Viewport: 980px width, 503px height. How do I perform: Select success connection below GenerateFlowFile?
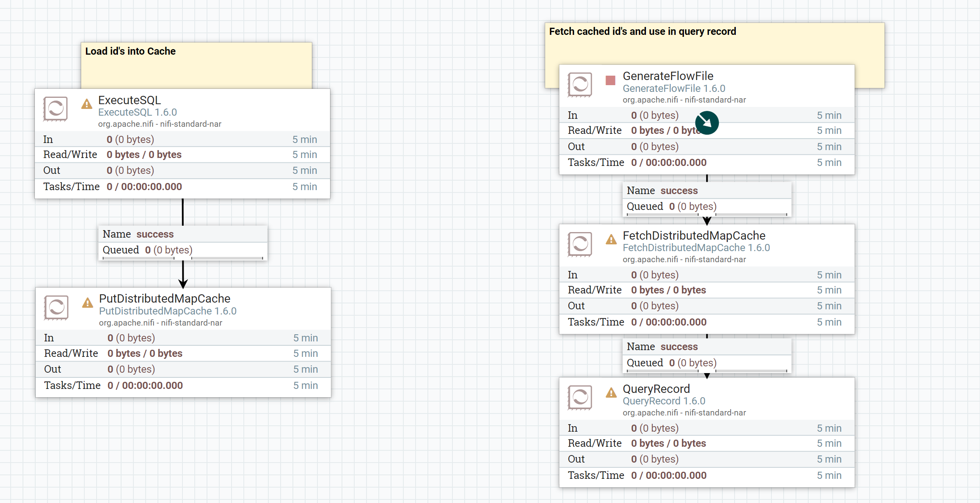tap(707, 198)
